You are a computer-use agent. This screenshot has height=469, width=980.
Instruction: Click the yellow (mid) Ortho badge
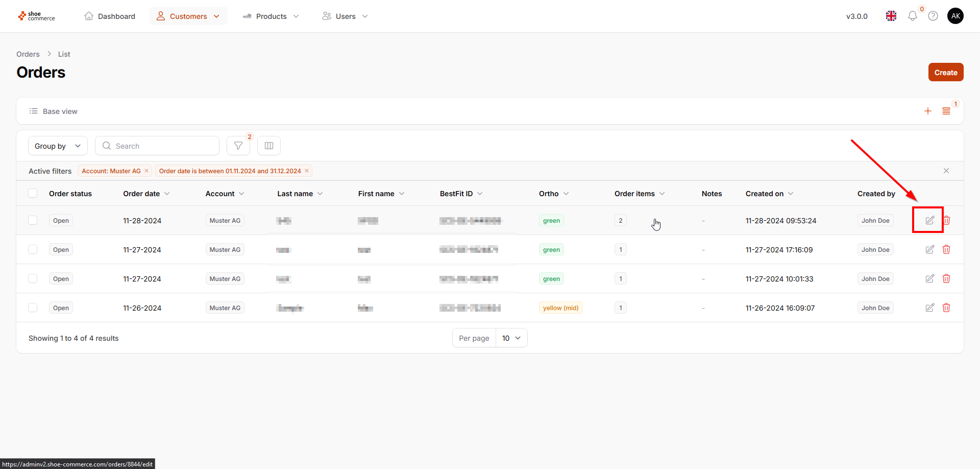coord(561,308)
